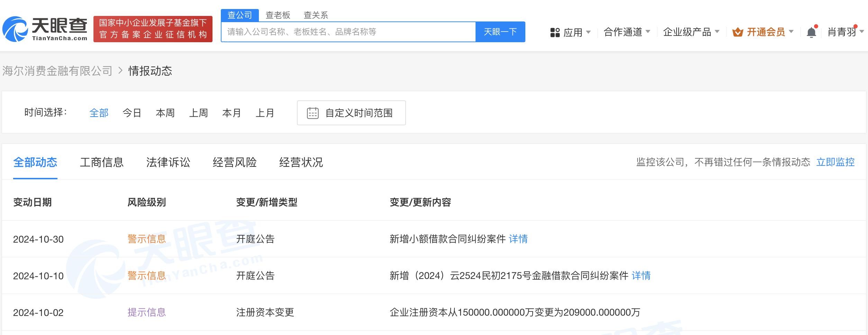This screenshot has height=335, width=868.
Task: Expand the 合作通道 dropdown
Action: pos(626,32)
